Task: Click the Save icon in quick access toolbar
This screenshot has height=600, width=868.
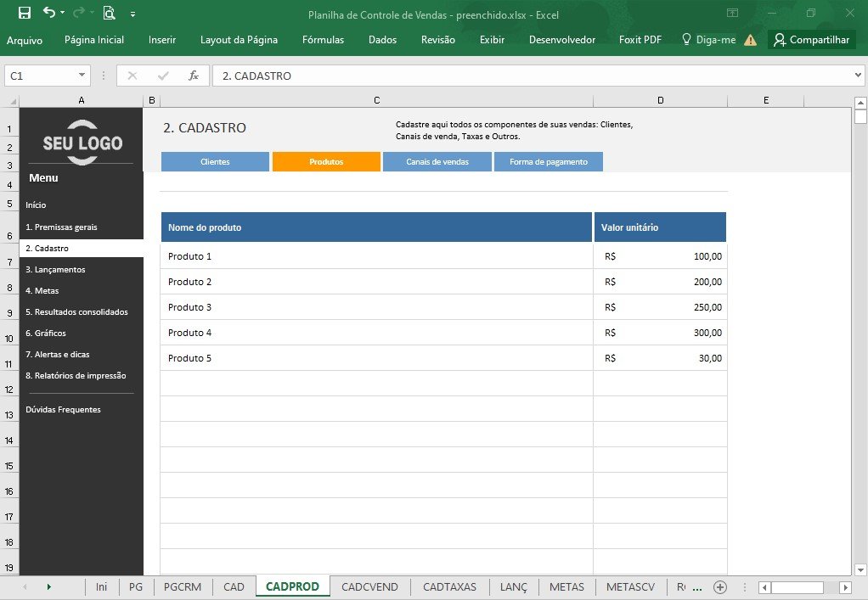Action: click(x=25, y=13)
